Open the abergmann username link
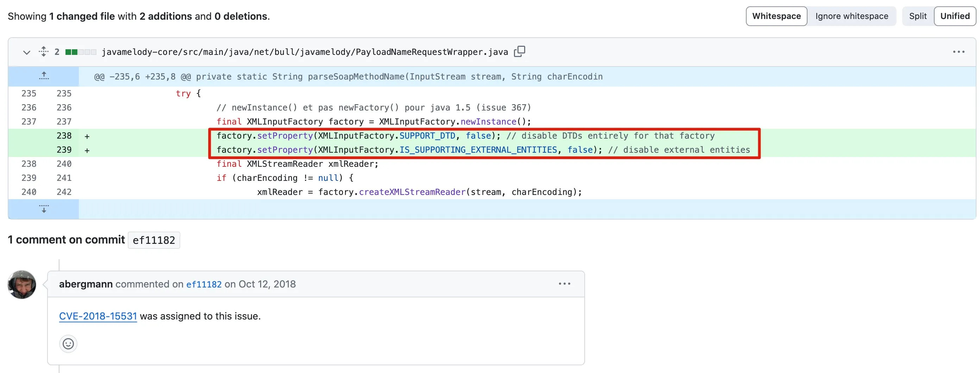Viewport: 980px width, 373px height. 86,284
